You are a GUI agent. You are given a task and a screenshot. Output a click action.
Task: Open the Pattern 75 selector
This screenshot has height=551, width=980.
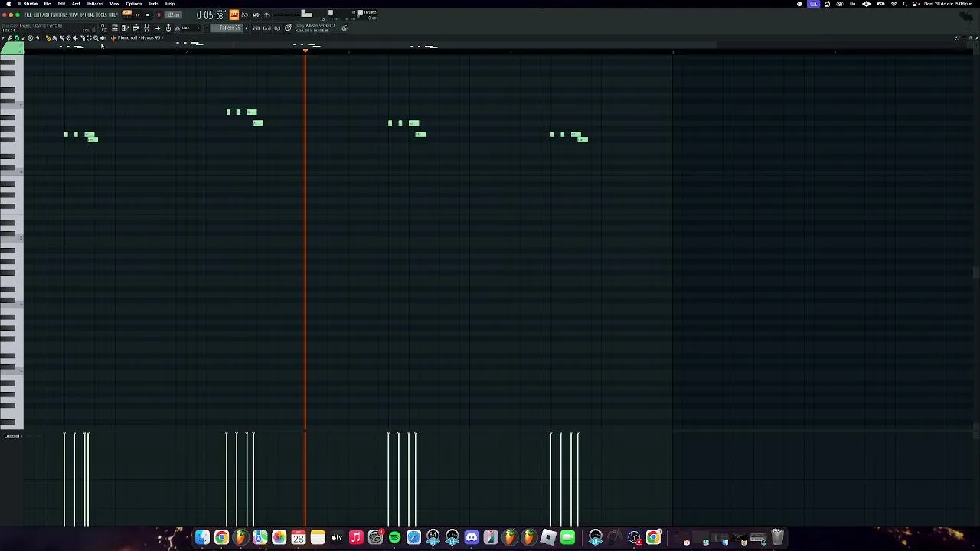pyautogui.click(x=228, y=28)
